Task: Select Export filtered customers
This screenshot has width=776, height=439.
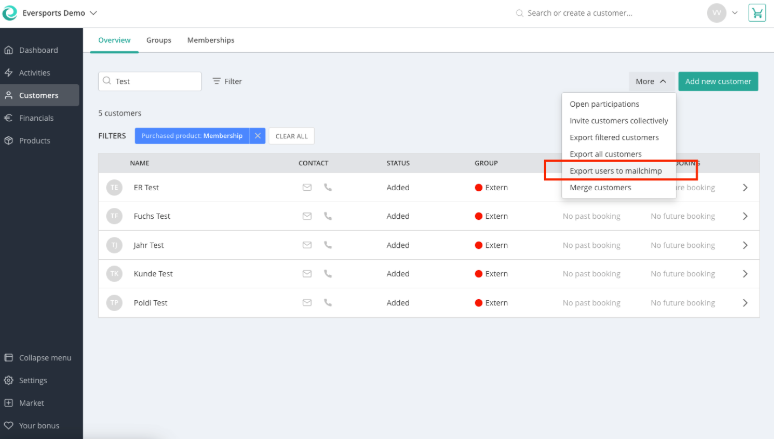Action: [x=614, y=138]
